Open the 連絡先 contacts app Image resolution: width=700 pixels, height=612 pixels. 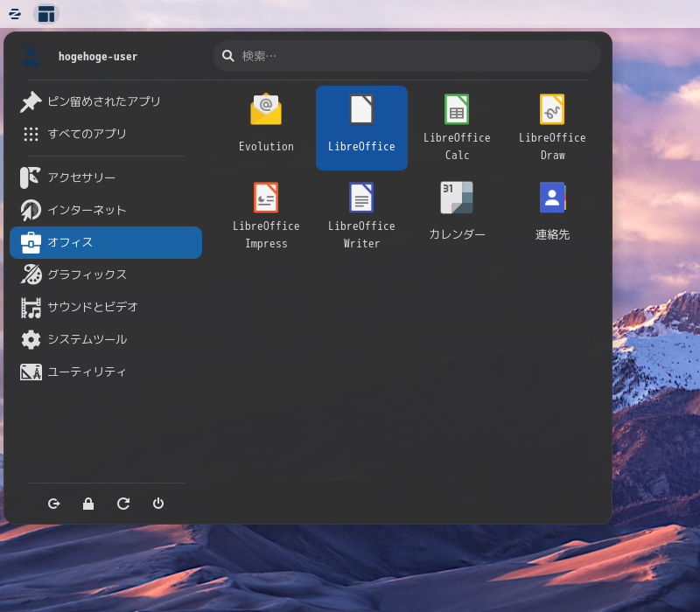(x=552, y=216)
